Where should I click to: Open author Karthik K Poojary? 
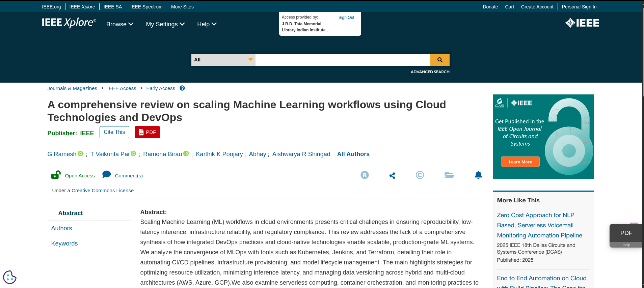pos(219,154)
